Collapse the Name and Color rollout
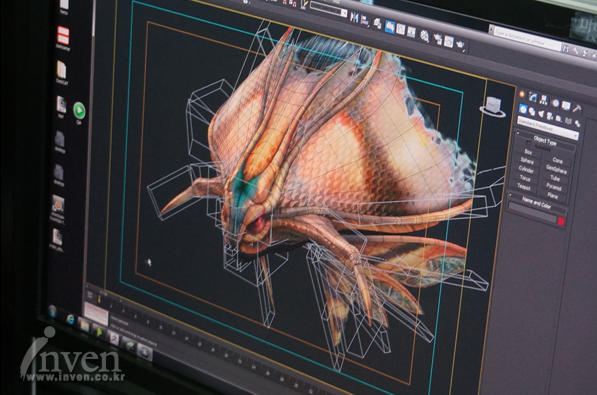The width and height of the screenshot is (597, 395). [x=536, y=203]
